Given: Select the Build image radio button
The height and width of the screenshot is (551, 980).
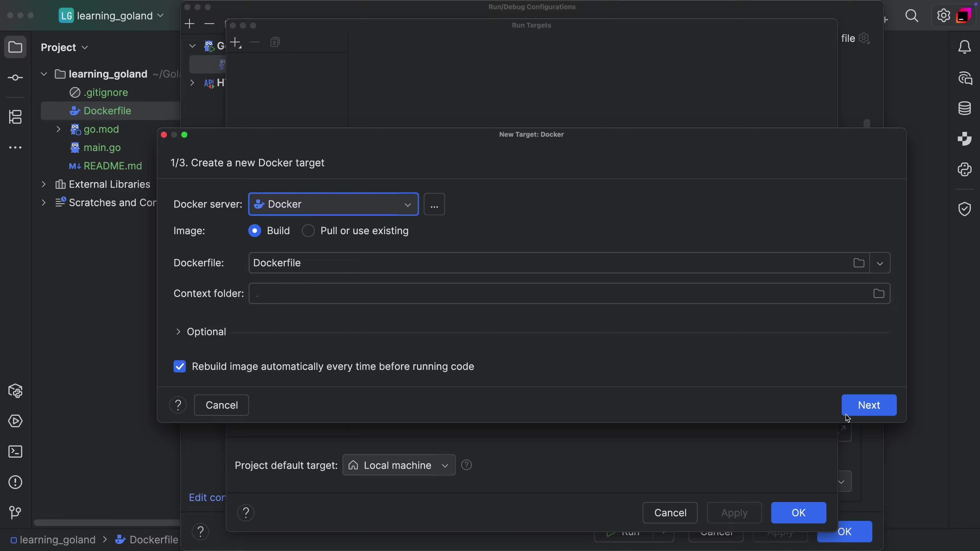Looking at the screenshot, I should (x=255, y=230).
